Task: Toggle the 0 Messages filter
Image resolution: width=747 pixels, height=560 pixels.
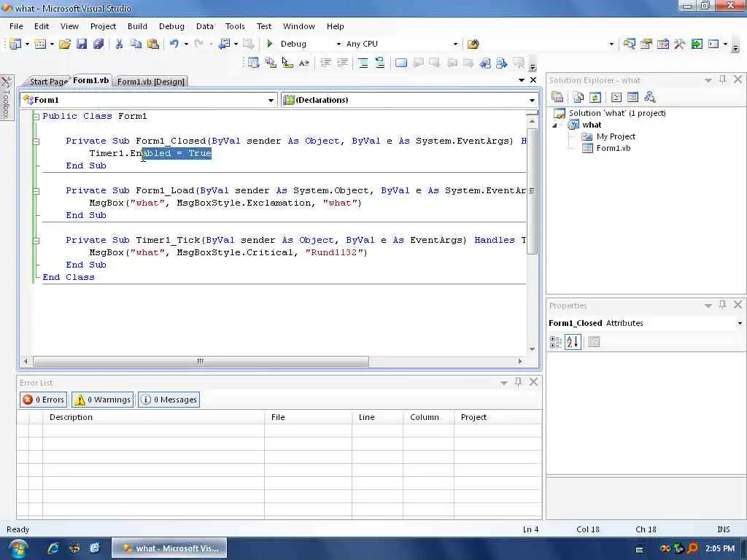Action: (x=169, y=400)
